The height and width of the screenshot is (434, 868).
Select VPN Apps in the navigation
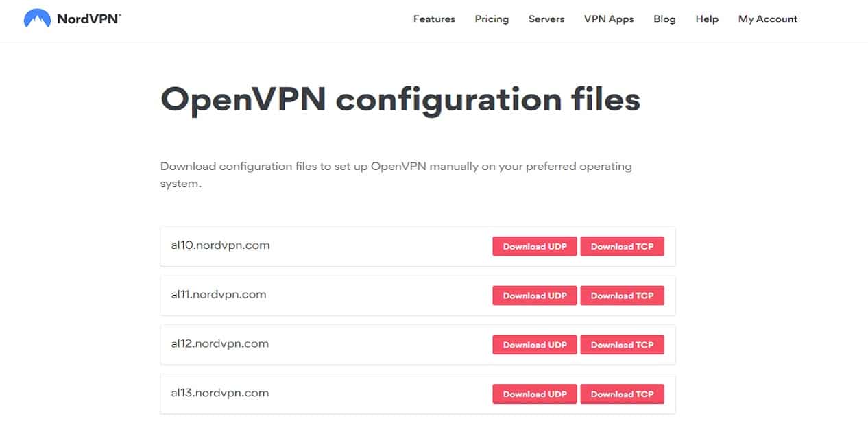coord(609,19)
